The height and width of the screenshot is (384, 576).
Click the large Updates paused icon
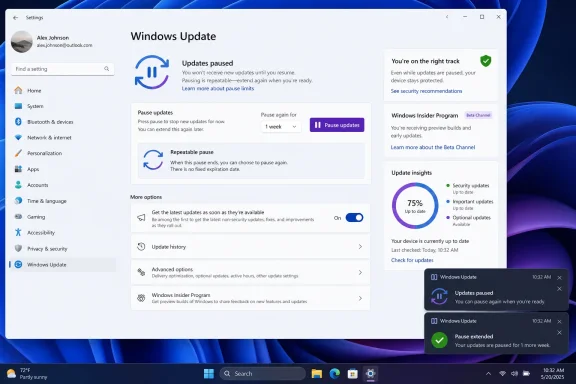coord(152,72)
